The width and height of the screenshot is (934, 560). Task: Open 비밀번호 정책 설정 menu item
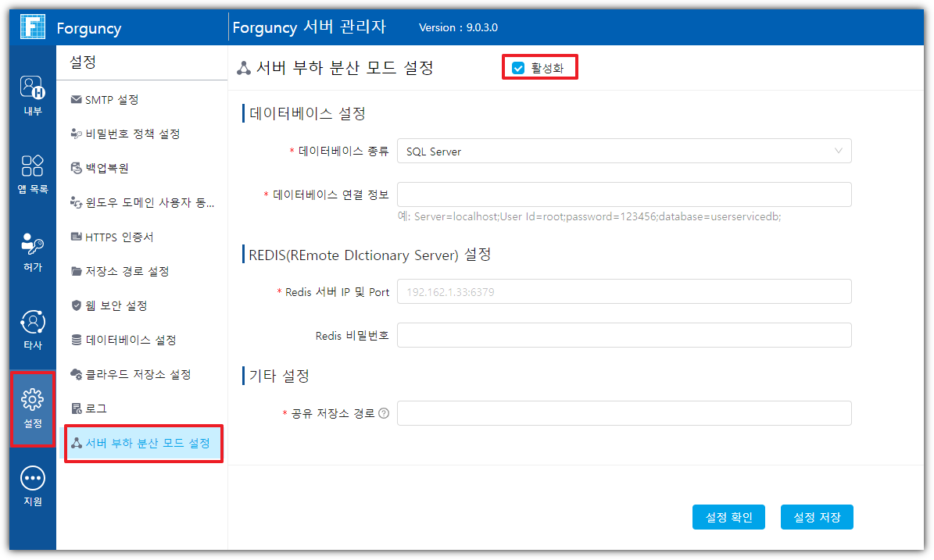132,134
